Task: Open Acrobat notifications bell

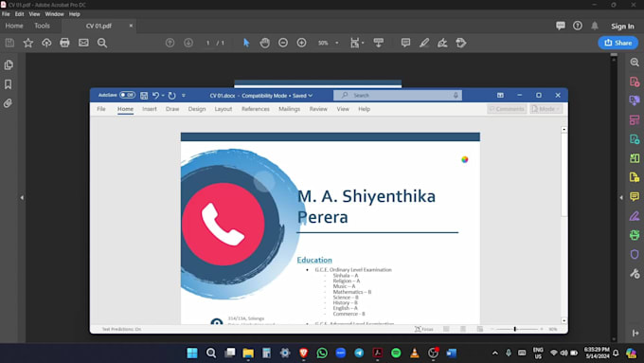Action: click(595, 26)
